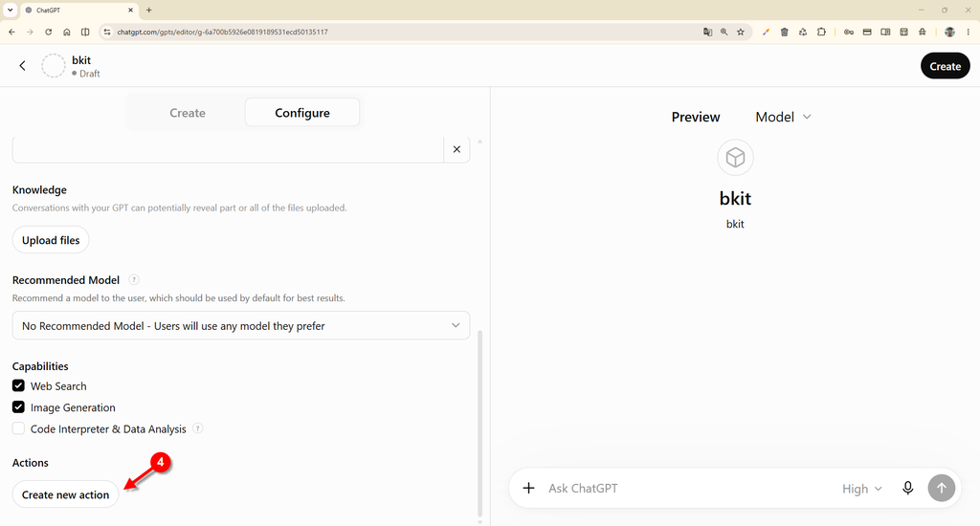Open the reading mode book icon
Screen dimensions: 980x526
click(x=885, y=32)
